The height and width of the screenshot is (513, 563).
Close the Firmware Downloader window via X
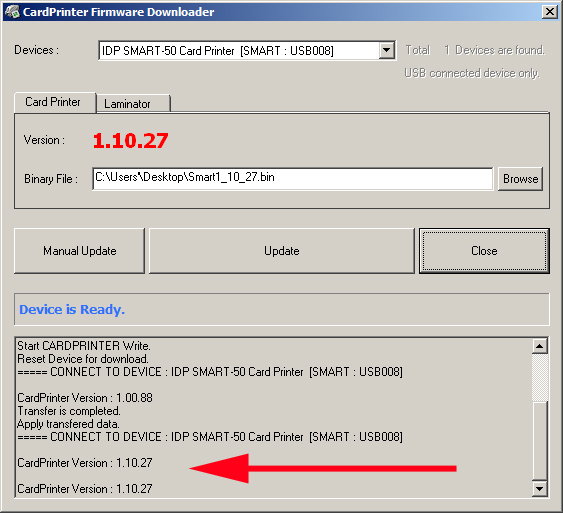coord(550,12)
